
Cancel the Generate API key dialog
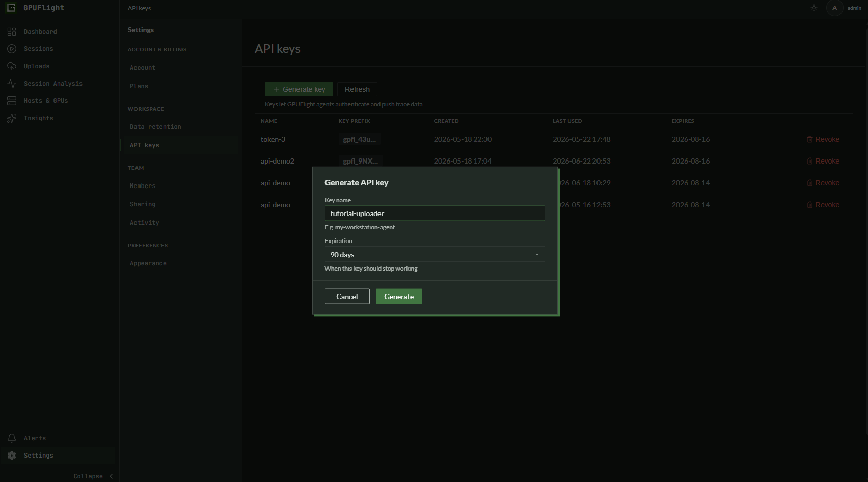[x=347, y=297]
